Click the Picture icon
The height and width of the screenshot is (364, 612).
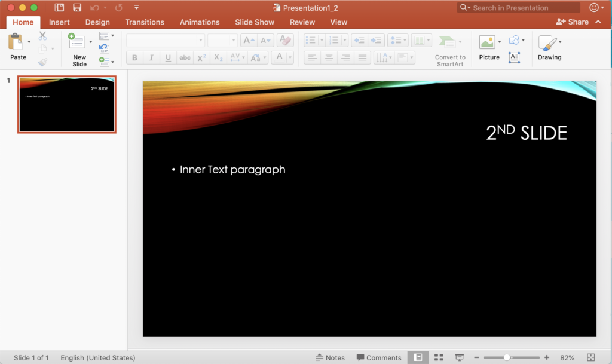coord(487,42)
